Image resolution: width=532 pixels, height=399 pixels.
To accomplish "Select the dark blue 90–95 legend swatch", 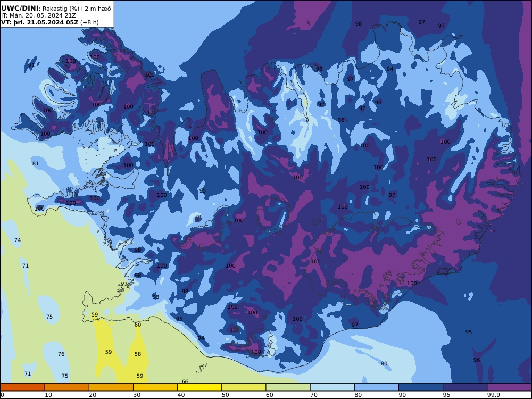I will (x=421, y=387).
